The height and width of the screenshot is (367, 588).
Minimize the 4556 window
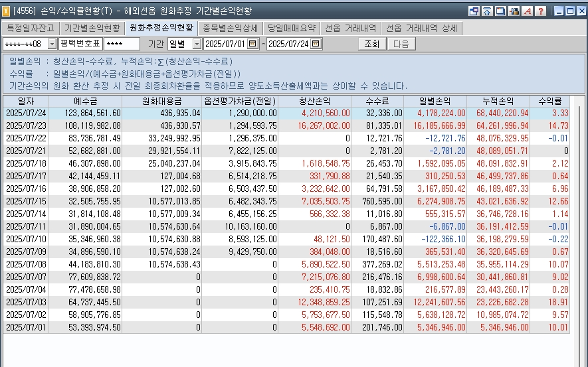pyautogui.click(x=559, y=11)
